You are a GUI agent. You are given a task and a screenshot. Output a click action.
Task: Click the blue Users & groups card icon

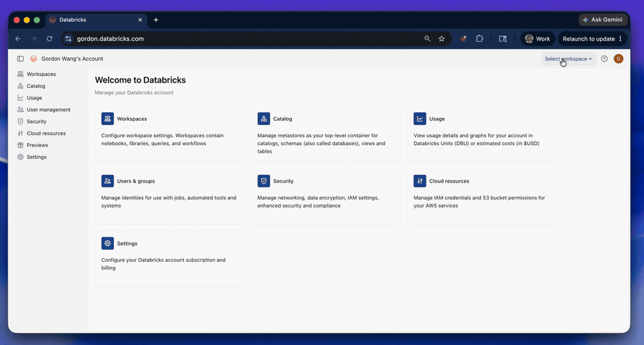pyautogui.click(x=108, y=181)
